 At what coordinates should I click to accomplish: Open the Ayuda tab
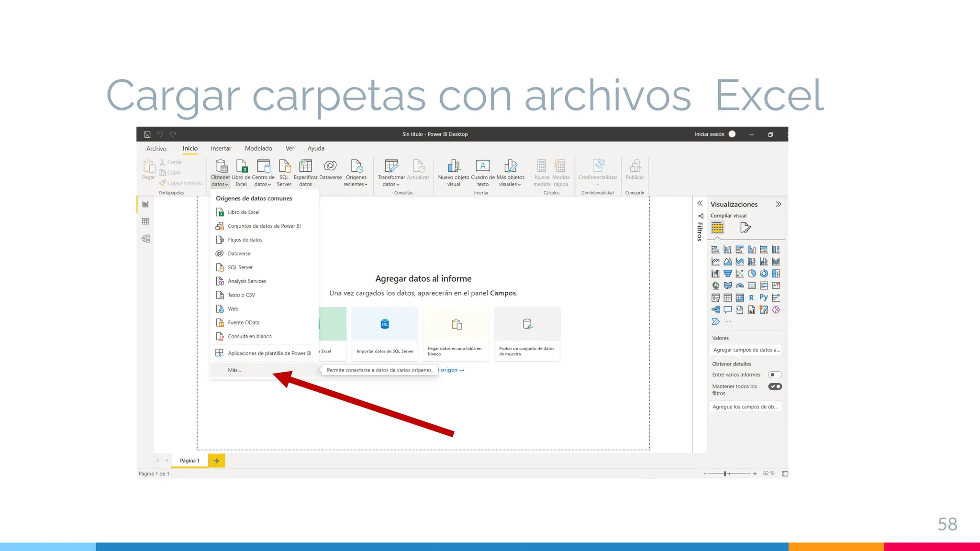click(316, 149)
